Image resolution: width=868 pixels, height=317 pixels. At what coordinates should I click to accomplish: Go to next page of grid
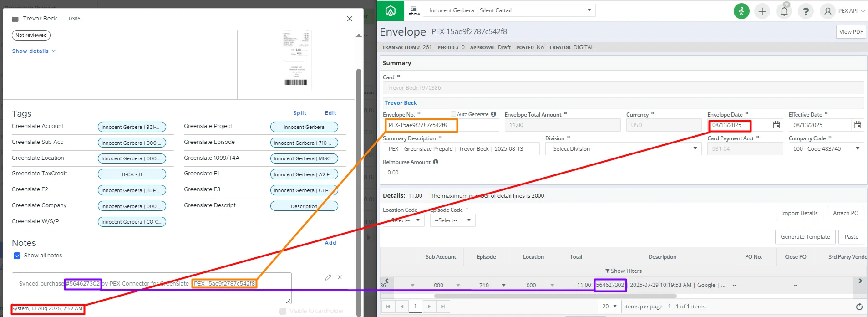tap(429, 307)
